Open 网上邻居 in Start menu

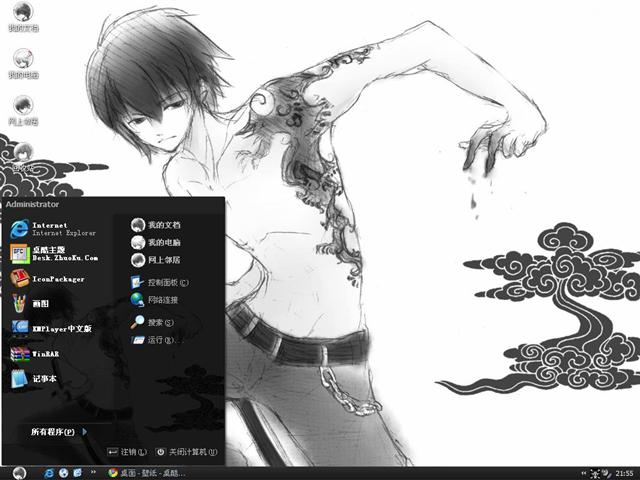(x=156, y=260)
